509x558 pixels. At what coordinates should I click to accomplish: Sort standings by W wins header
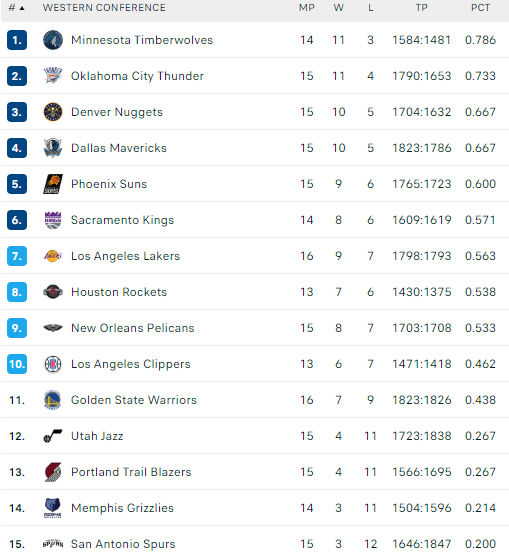[339, 8]
